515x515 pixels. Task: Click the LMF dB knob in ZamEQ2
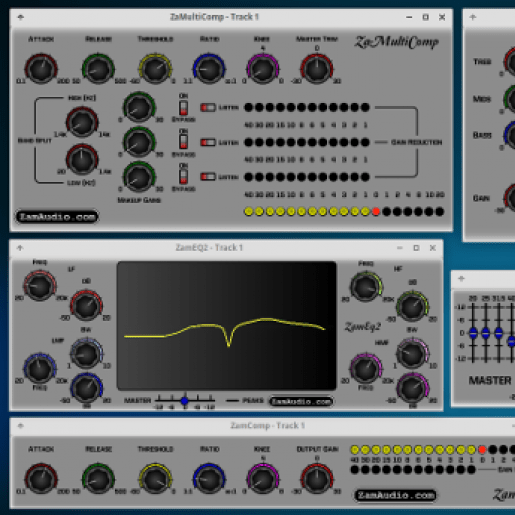(86, 388)
